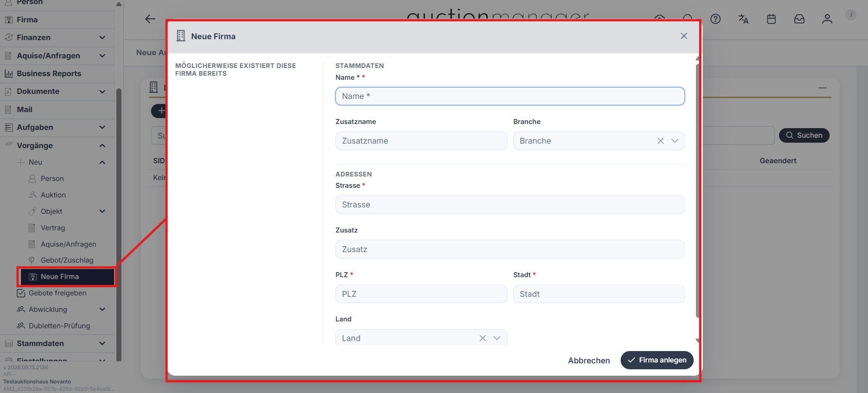Focus the Strasse input field
This screenshot has height=393, width=868.
510,205
